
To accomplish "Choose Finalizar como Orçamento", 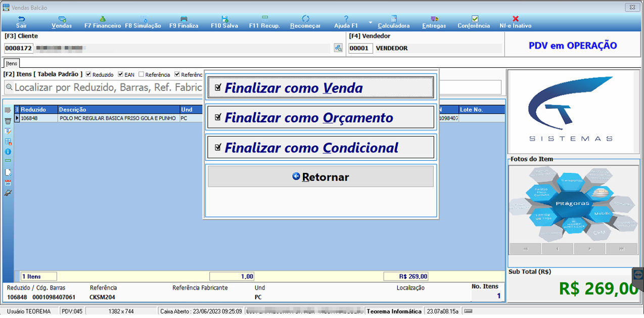I will tap(321, 117).
